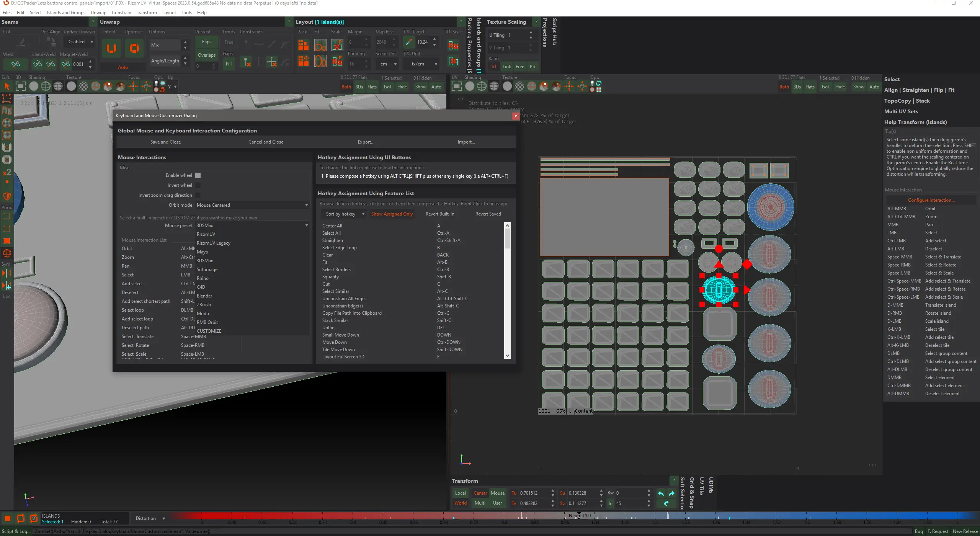
Task: Click Revert Built-In button
Action: [439, 214]
